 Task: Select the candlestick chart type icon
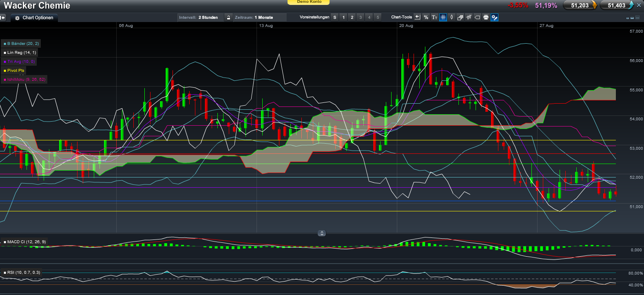[x=451, y=17]
